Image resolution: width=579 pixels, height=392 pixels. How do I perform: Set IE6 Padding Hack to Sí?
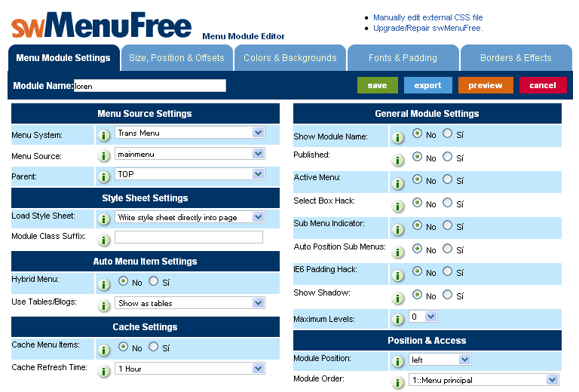447,271
